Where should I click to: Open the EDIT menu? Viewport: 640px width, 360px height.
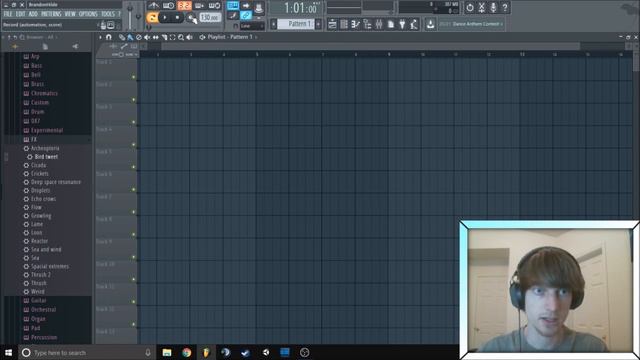point(20,14)
